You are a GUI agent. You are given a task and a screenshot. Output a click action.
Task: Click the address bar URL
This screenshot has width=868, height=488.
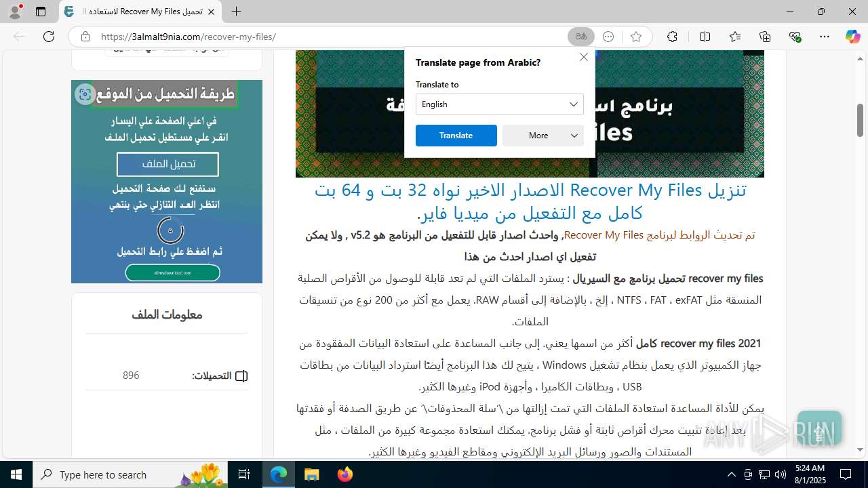pyautogui.click(x=189, y=37)
